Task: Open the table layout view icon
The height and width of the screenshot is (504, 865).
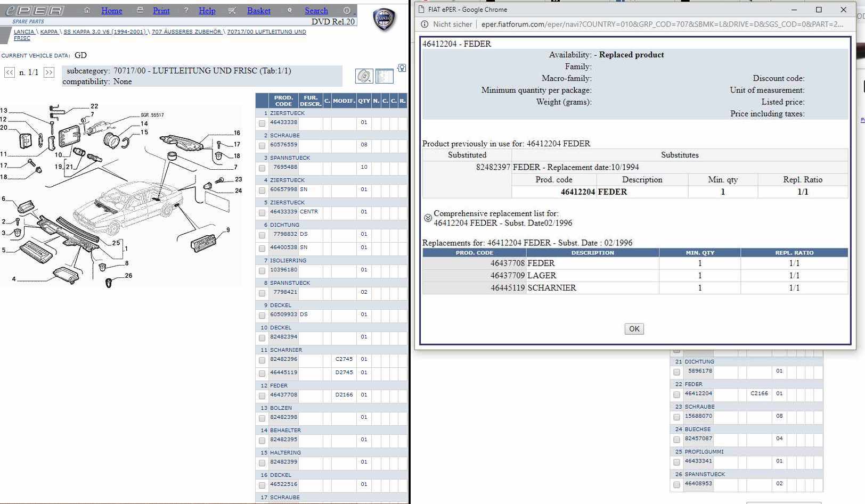Action: coord(384,76)
